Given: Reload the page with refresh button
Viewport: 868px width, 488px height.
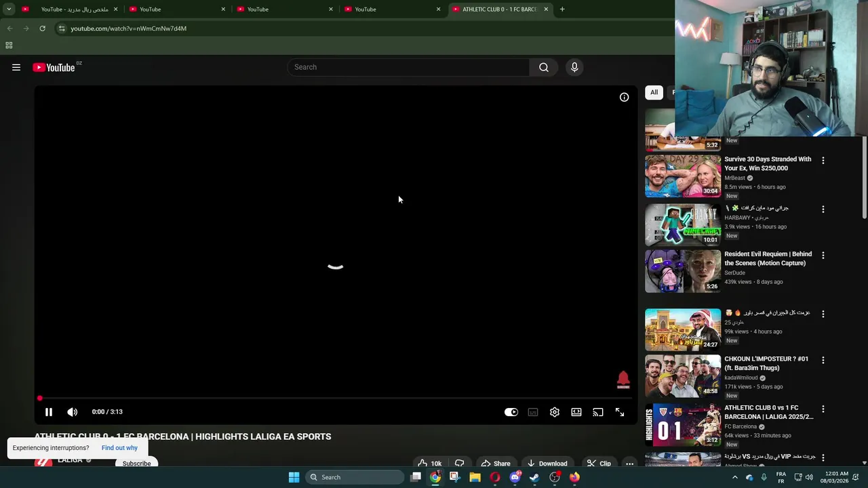Looking at the screenshot, I should click(x=42, y=28).
